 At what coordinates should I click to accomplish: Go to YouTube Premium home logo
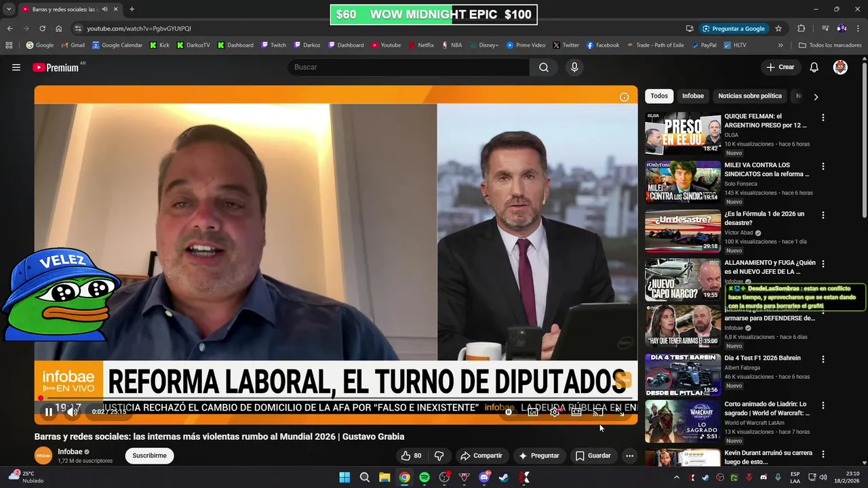[x=57, y=67]
